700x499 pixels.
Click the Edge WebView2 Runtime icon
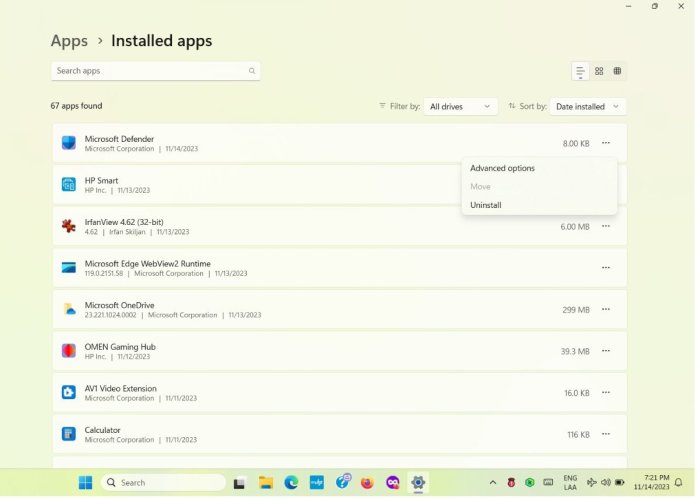click(x=69, y=269)
